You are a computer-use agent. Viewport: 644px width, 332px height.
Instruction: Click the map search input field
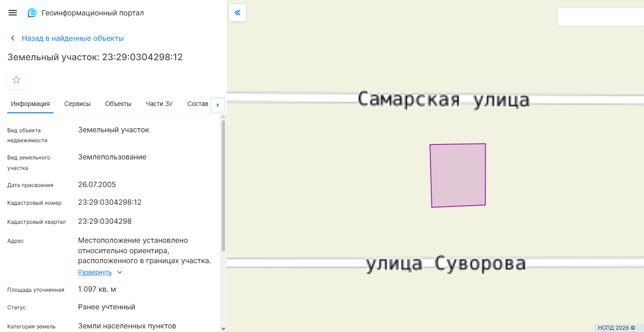(600, 17)
